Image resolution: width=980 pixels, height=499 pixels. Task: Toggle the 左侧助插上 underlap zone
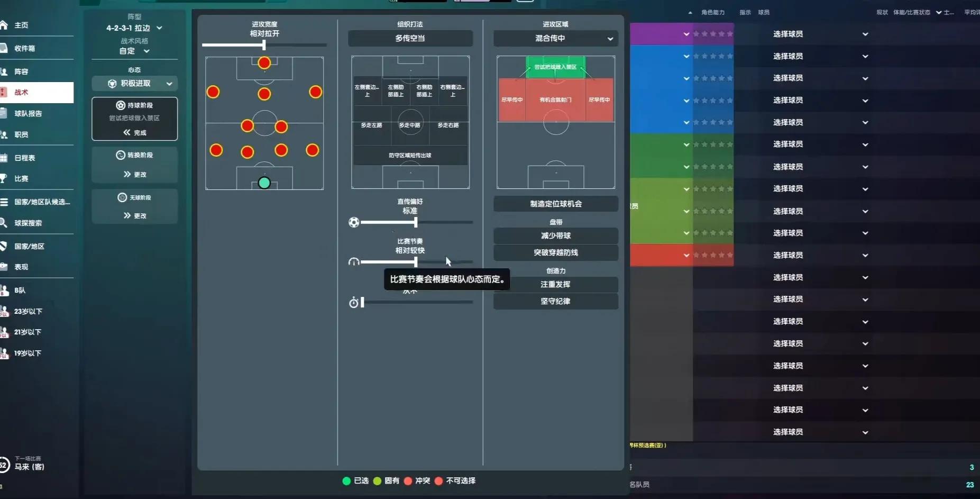(x=396, y=91)
